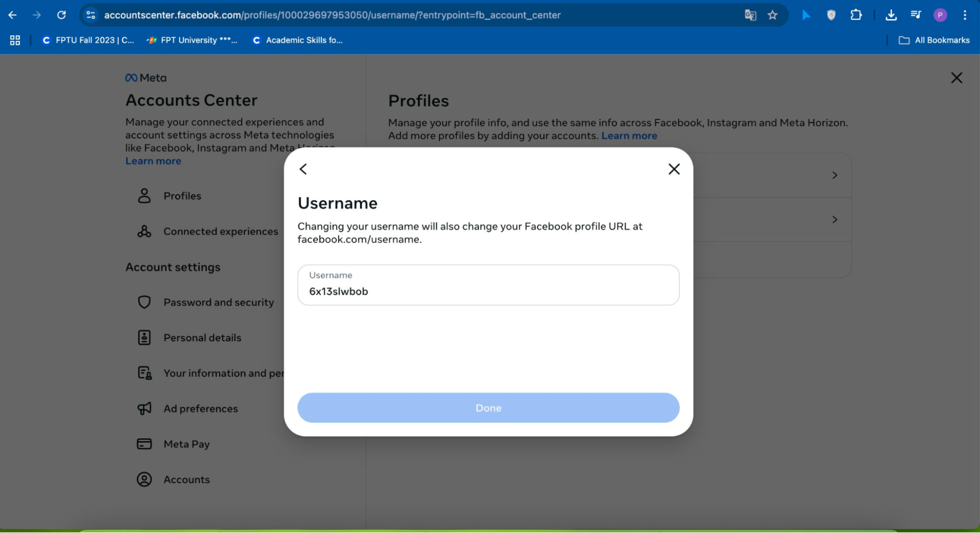This screenshot has width=980, height=533.
Task: Click the Password and security shield icon
Action: pos(144,302)
